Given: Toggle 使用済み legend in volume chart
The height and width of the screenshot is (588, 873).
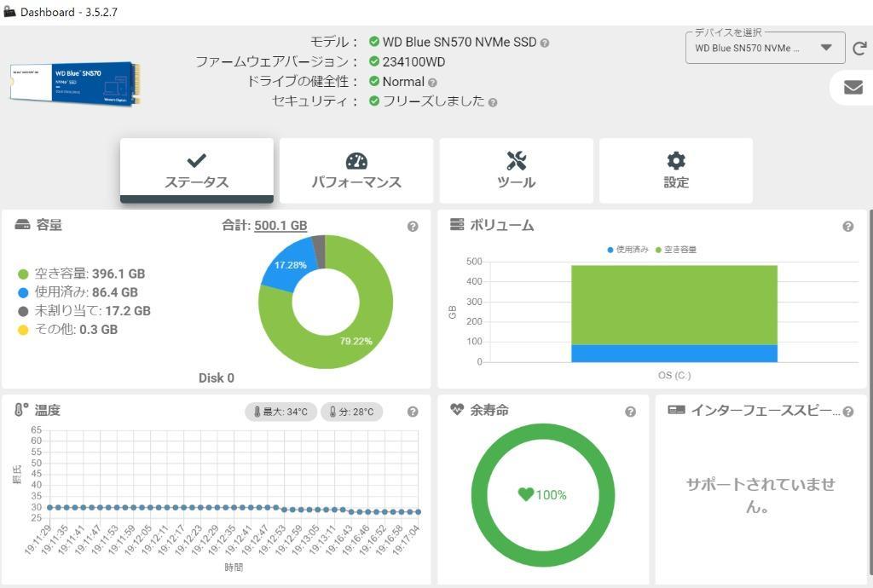Looking at the screenshot, I should tap(628, 250).
